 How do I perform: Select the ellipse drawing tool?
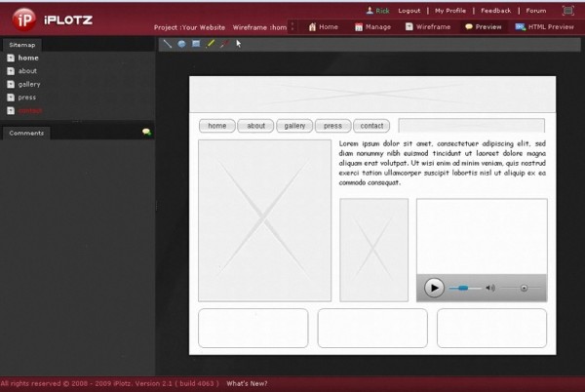click(181, 44)
